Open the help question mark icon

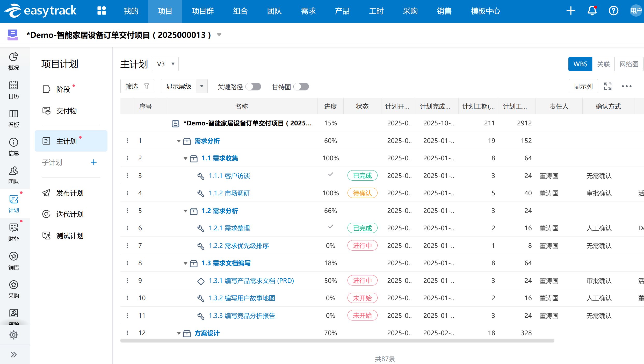613,11
